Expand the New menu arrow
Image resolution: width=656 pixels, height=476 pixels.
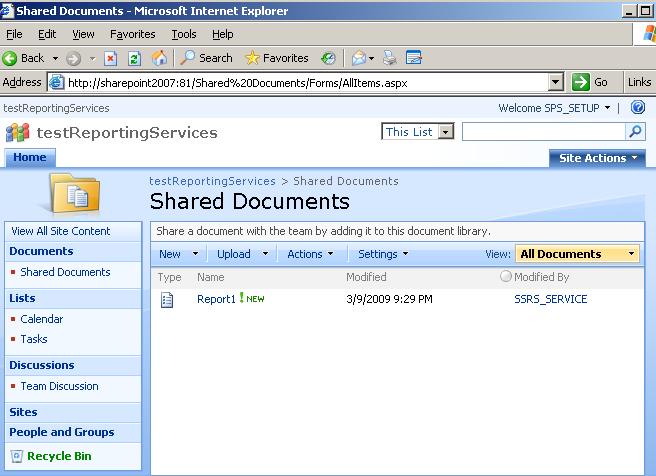click(195, 253)
